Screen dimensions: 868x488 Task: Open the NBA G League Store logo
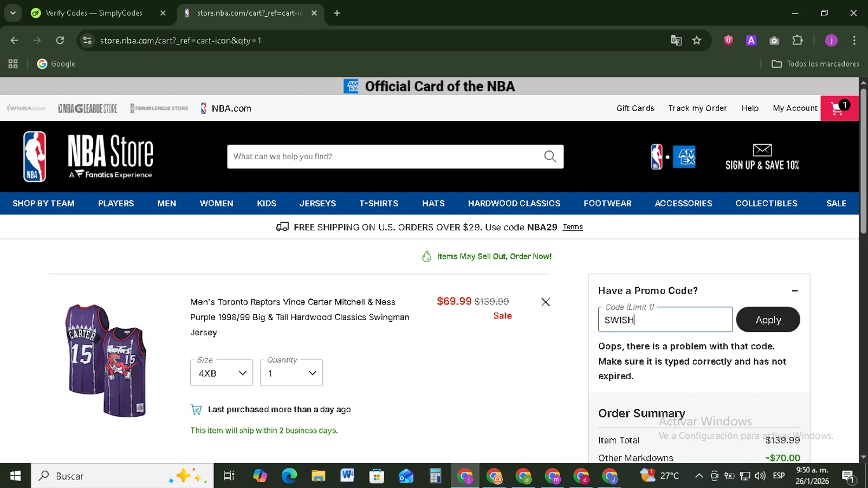[87, 108]
